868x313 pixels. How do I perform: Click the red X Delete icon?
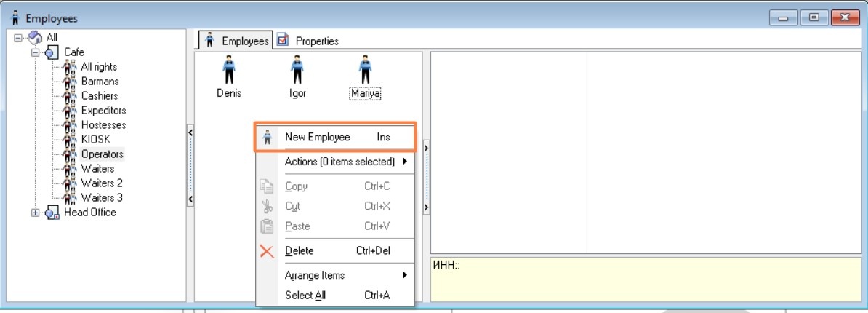(267, 251)
